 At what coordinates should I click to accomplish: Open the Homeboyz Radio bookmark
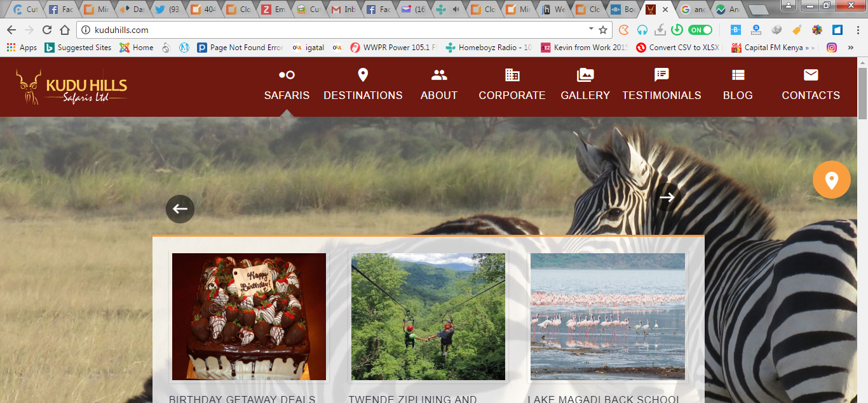[x=489, y=48]
